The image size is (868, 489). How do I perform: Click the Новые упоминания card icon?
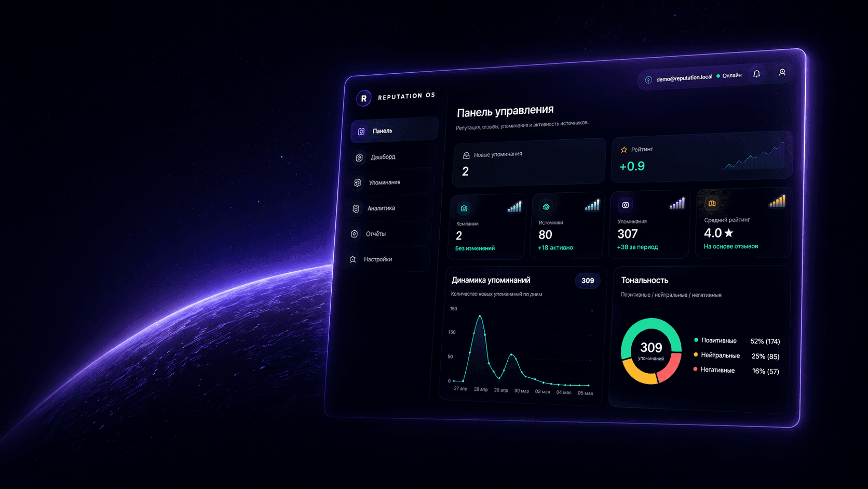click(466, 155)
